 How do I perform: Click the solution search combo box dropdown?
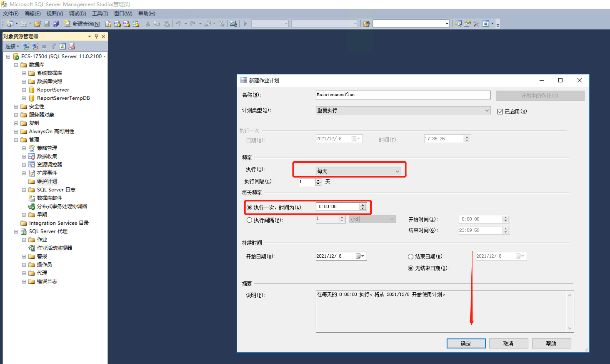click(x=447, y=24)
